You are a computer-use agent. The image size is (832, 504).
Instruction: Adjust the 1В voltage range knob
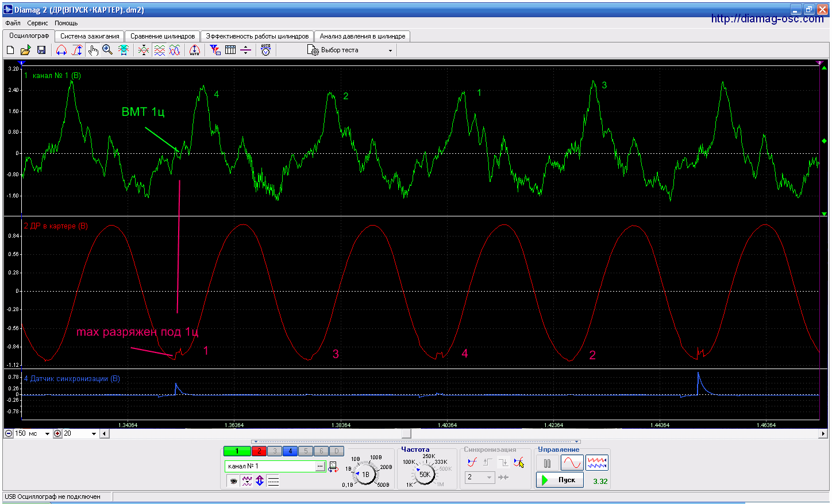(x=365, y=474)
